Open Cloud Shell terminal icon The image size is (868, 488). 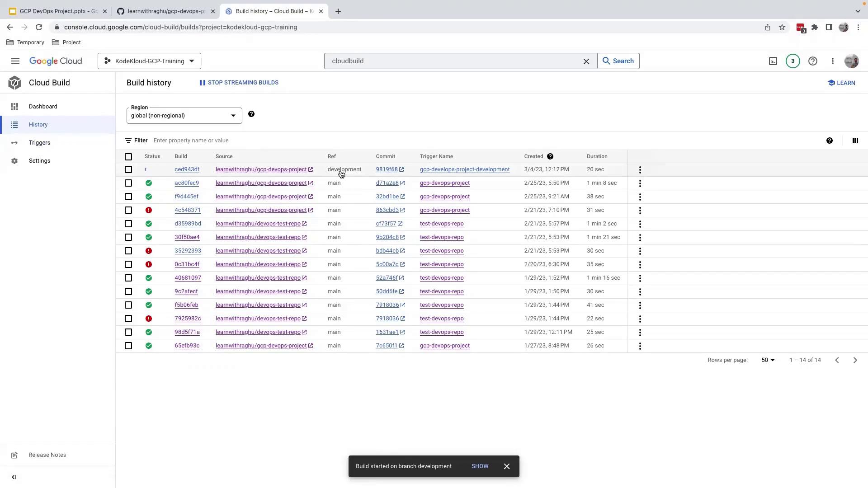[x=773, y=61]
